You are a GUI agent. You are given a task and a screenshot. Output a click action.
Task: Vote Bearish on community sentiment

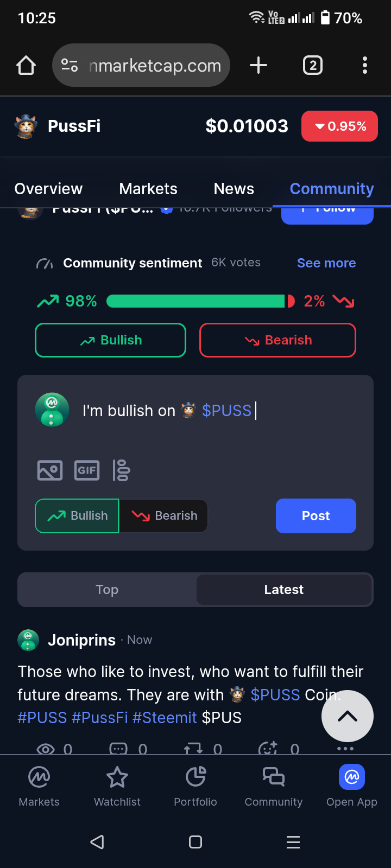(278, 340)
